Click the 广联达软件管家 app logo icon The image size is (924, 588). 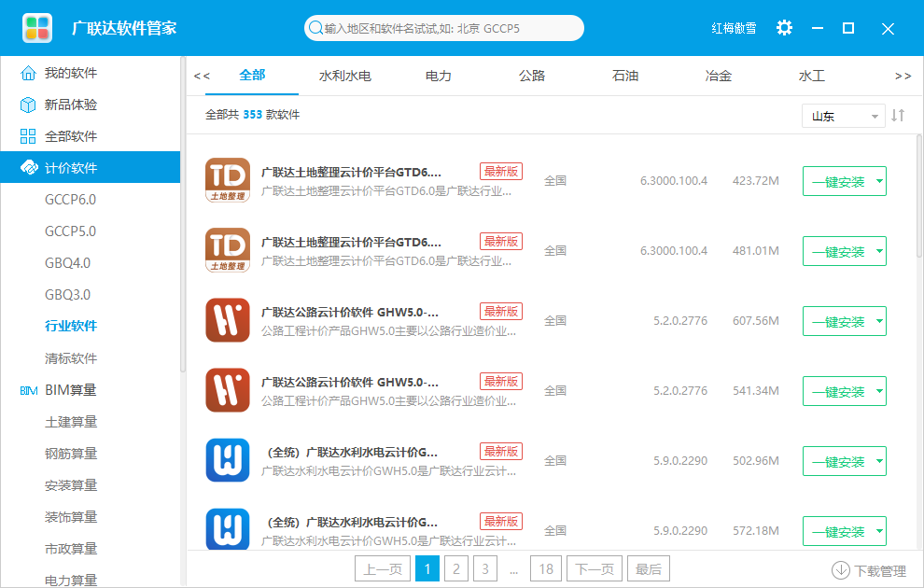(x=37, y=28)
